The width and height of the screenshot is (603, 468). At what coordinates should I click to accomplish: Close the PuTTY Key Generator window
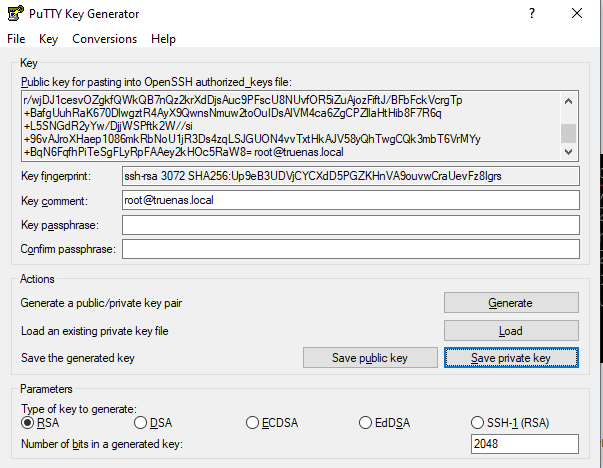[x=577, y=13]
